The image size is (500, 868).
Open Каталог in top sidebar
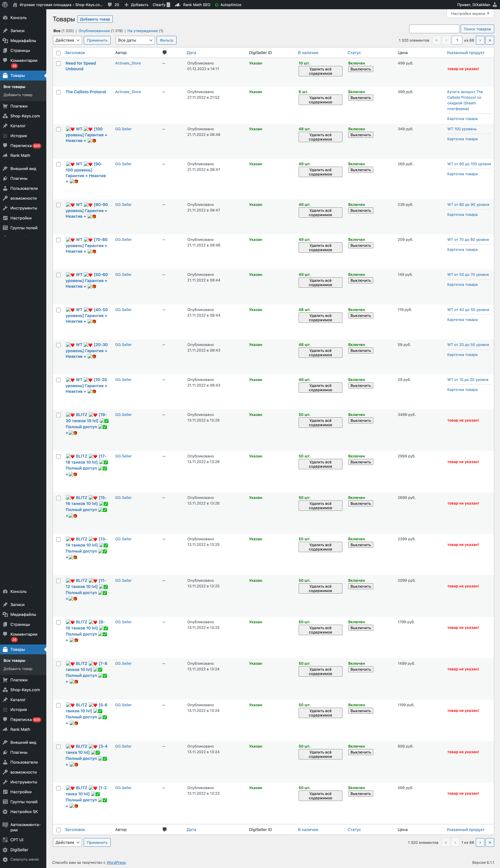[23, 126]
